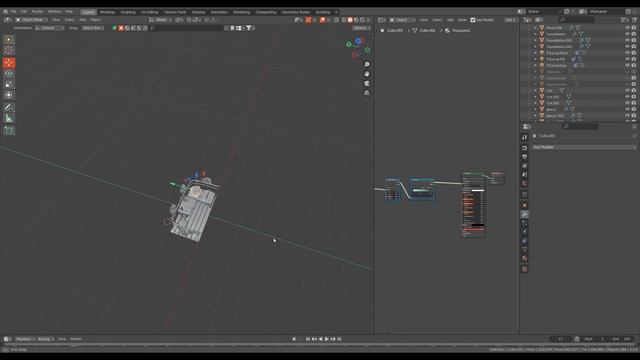Toggle camera view with the camera icon
This screenshot has width=640, height=360.
[x=367, y=83]
